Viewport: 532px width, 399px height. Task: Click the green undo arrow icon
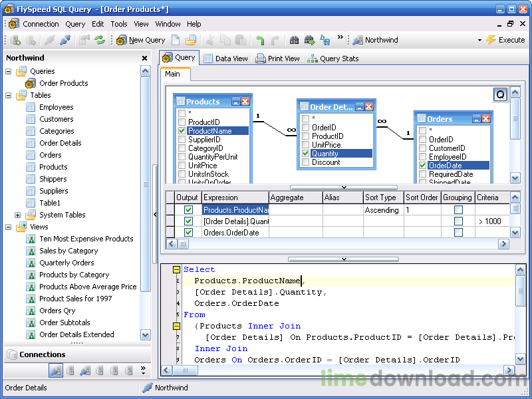pyautogui.click(x=260, y=40)
